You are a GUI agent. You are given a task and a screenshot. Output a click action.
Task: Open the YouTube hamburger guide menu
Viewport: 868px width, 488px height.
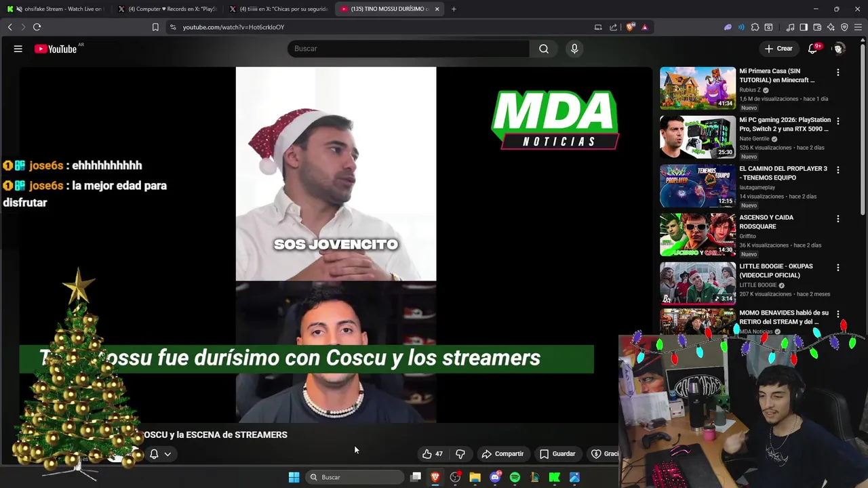(x=18, y=49)
